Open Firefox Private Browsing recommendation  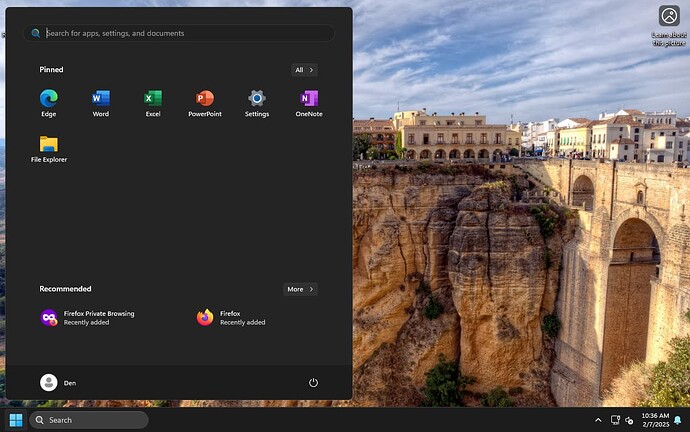tap(87, 318)
